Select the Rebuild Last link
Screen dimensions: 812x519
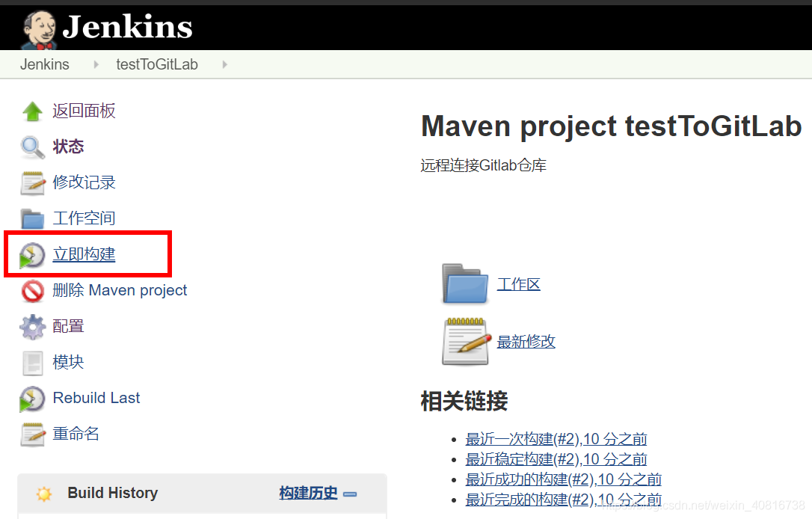click(96, 398)
